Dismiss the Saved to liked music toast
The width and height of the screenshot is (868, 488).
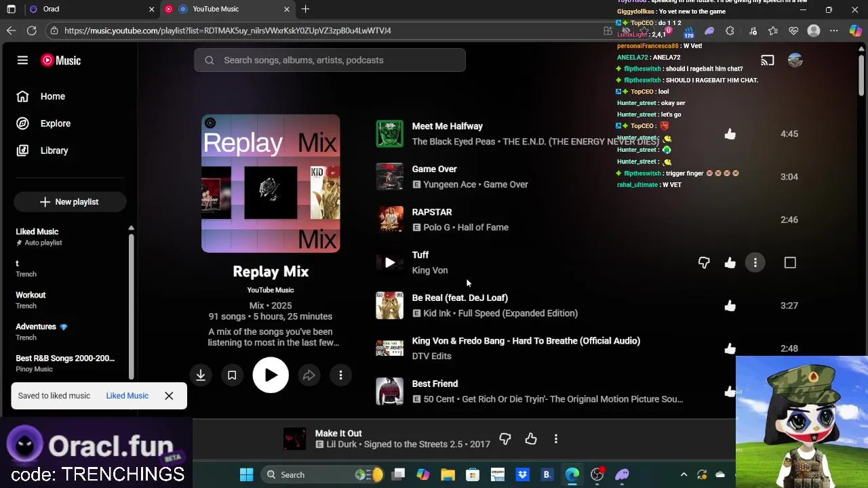tap(169, 396)
